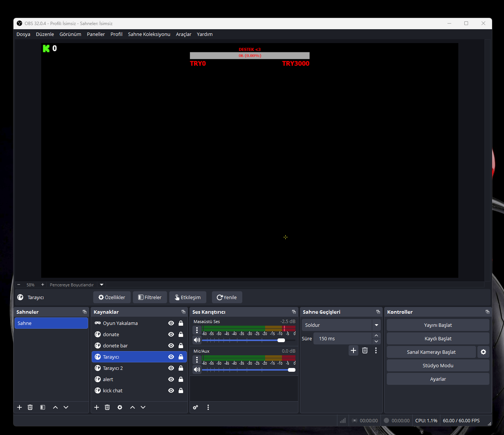Open virtual camera settings gear
This screenshot has height=435, width=504.
click(483, 352)
